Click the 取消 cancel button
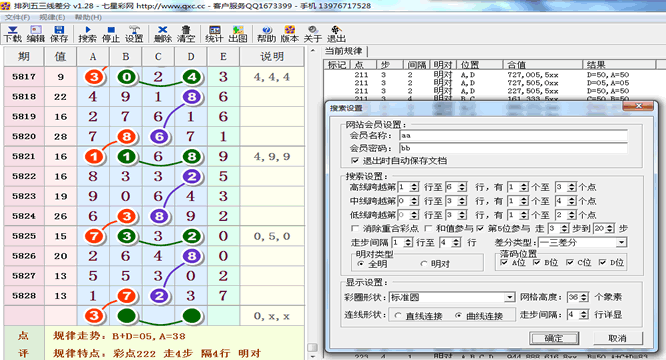 click(618, 338)
